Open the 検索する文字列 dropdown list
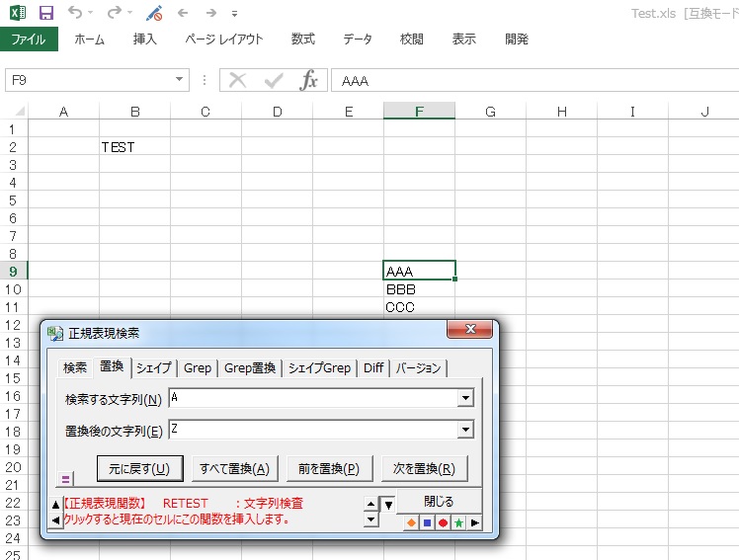 [x=465, y=398]
